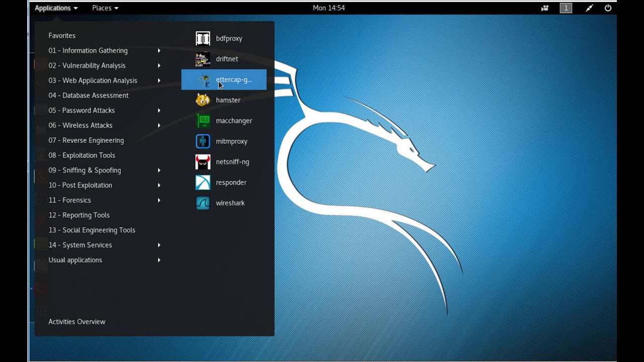Select 04 - Database Assessment
This screenshot has width=644, height=362.
click(x=89, y=96)
